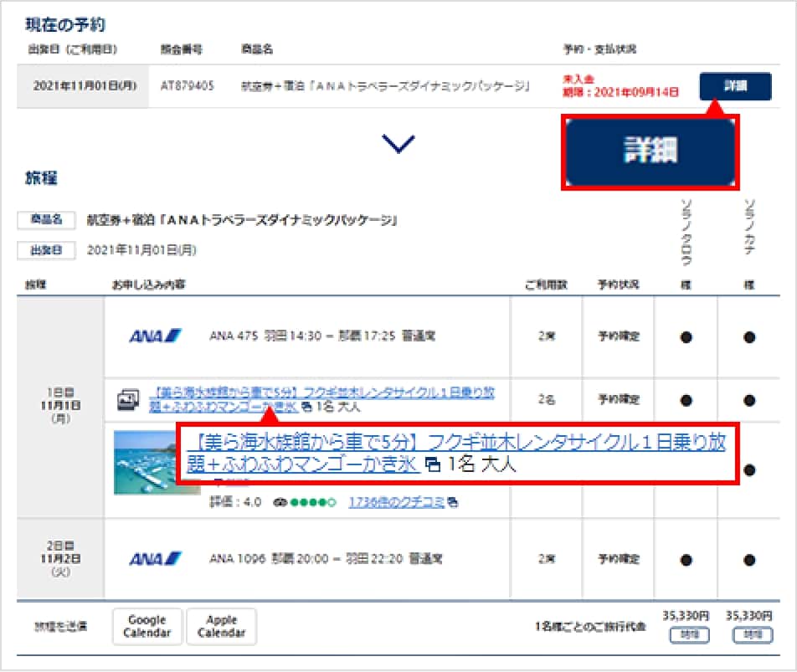Click the enlarged 詳細 button callout
This screenshot has width=797, height=672.
[x=650, y=151]
